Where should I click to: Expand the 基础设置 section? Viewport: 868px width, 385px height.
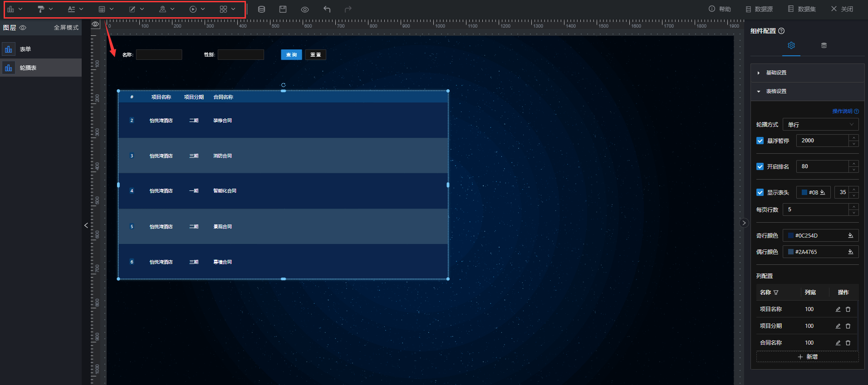pos(776,73)
